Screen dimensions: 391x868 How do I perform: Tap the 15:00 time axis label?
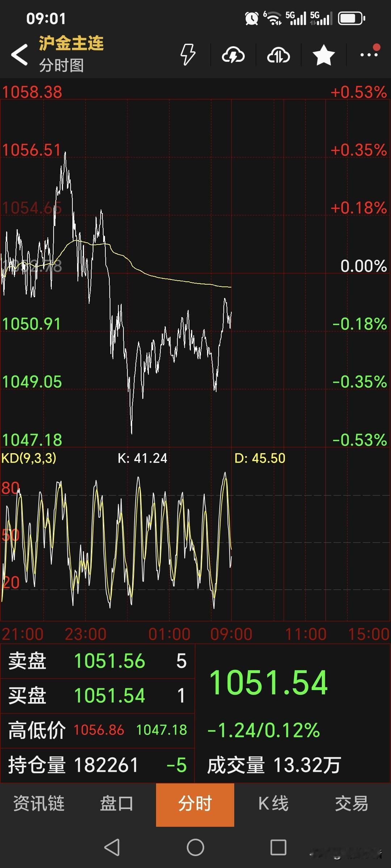coord(369,634)
